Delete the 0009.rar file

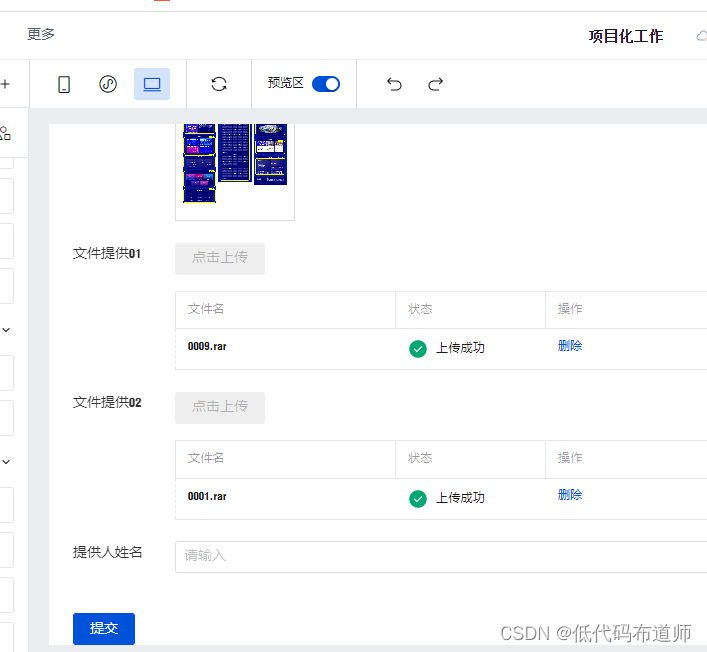coord(570,346)
